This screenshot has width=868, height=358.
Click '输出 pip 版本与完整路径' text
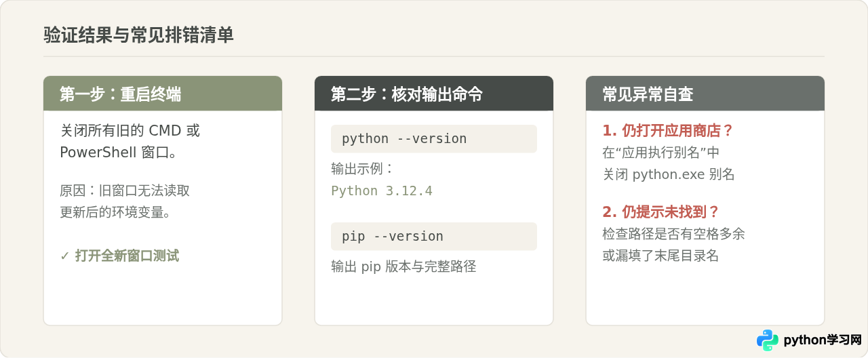pyautogui.click(x=403, y=266)
